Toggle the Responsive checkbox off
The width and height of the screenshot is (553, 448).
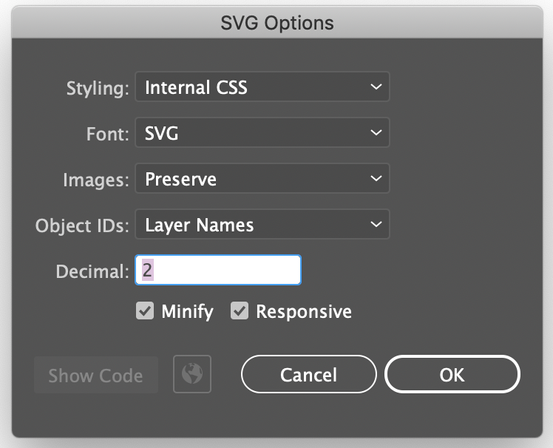click(239, 311)
